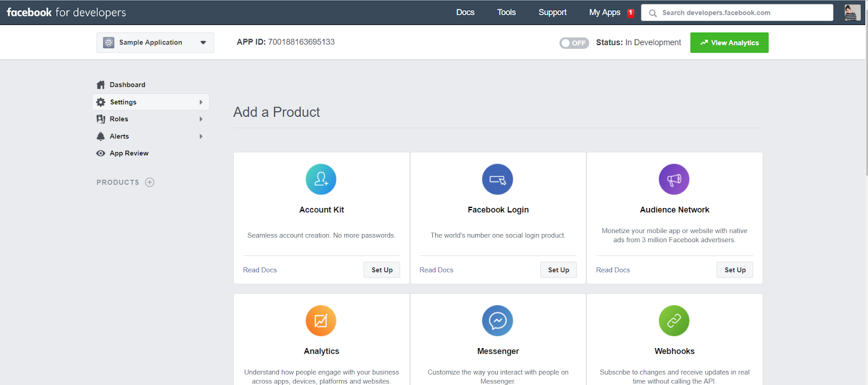Expand the Settings submenu arrow
The height and width of the screenshot is (385, 868).
click(x=201, y=102)
